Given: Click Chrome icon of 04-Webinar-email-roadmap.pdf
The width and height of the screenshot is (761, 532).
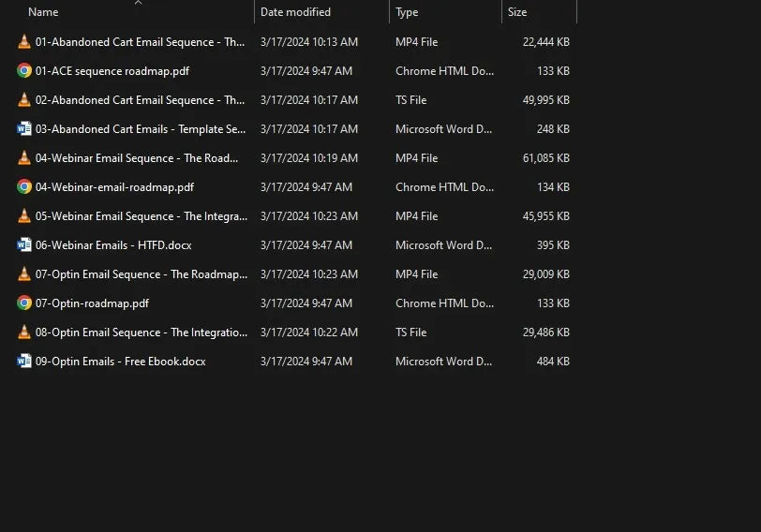Looking at the screenshot, I should tap(24, 187).
